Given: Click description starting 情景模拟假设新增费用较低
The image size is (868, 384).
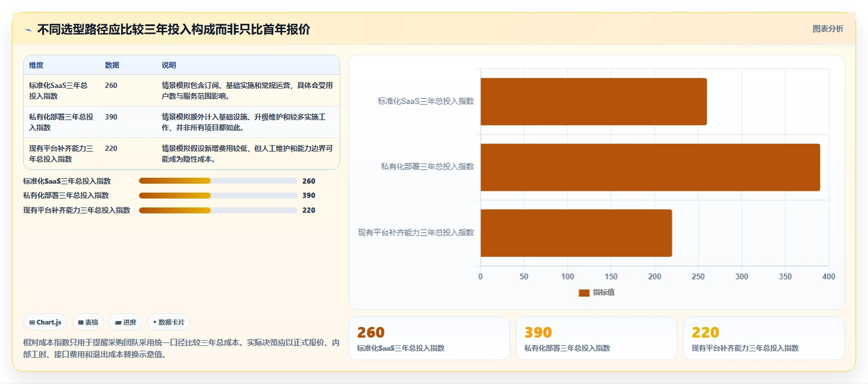Looking at the screenshot, I should 247,154.
